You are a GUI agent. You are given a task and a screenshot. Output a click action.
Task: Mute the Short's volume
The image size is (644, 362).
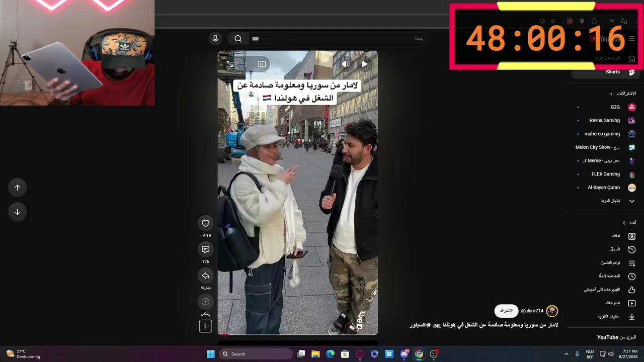pos(346,64)
